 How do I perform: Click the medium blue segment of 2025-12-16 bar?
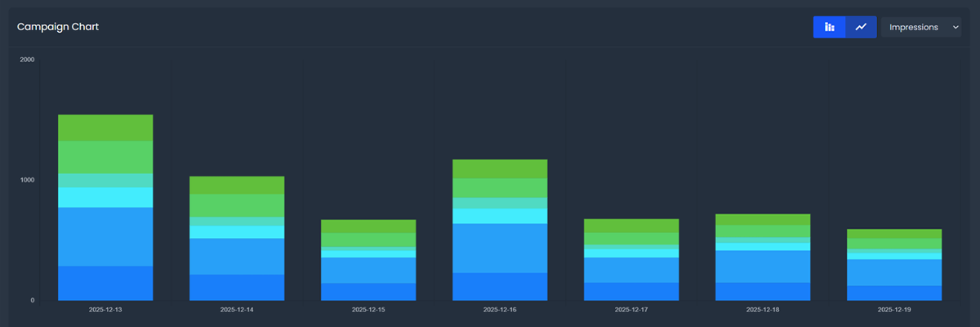(500, 248)
